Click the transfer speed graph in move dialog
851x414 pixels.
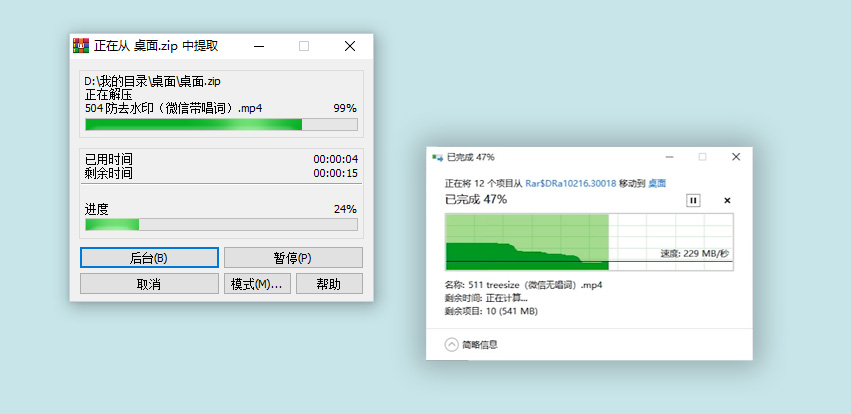pyautogui.click(x=589, y=242)
